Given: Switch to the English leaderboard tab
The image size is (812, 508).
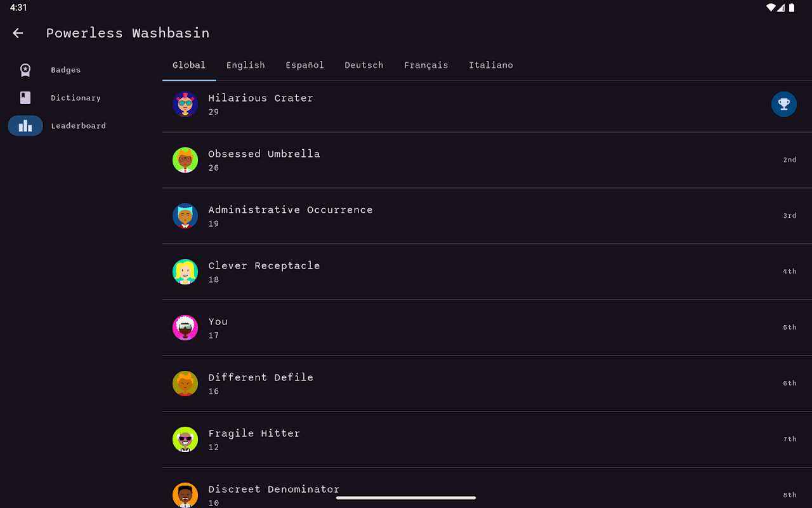Looking at the screenshot, I should [x=246, y=65].
